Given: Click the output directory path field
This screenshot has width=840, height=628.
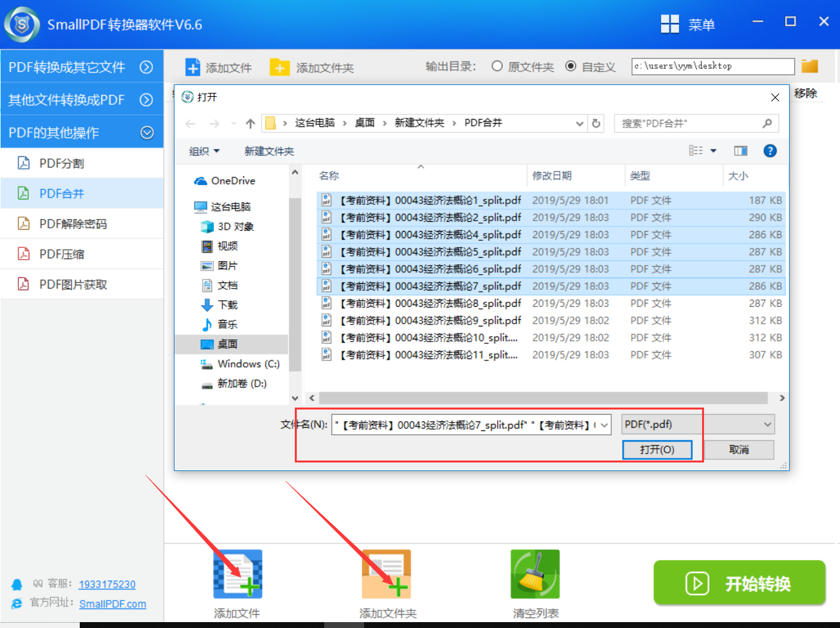Looking at the screenshot, I should [x=713, y=66].
